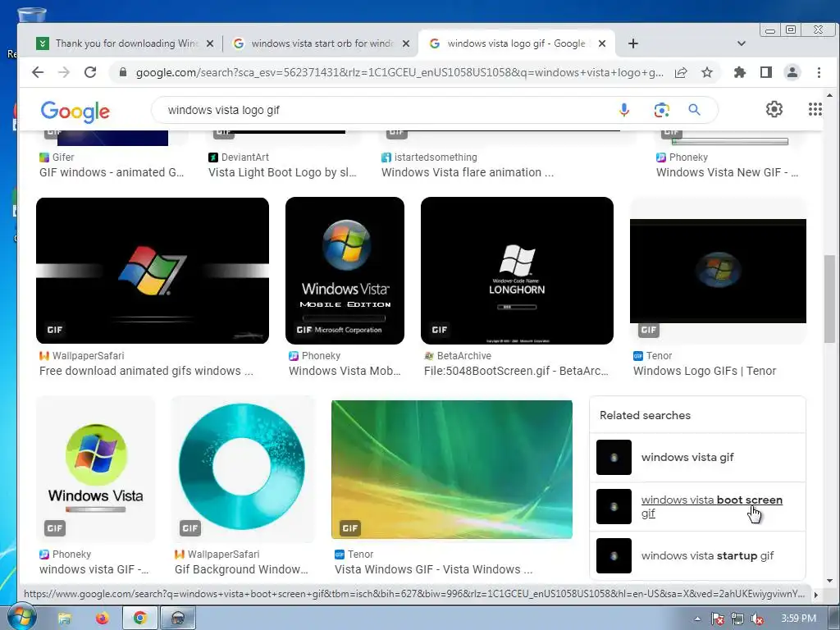Viewport: 840px width, 630px height.
Task: Open the WallpaperSafari Windows 7 logo GIF thumbnail
Action: [153, 271]
